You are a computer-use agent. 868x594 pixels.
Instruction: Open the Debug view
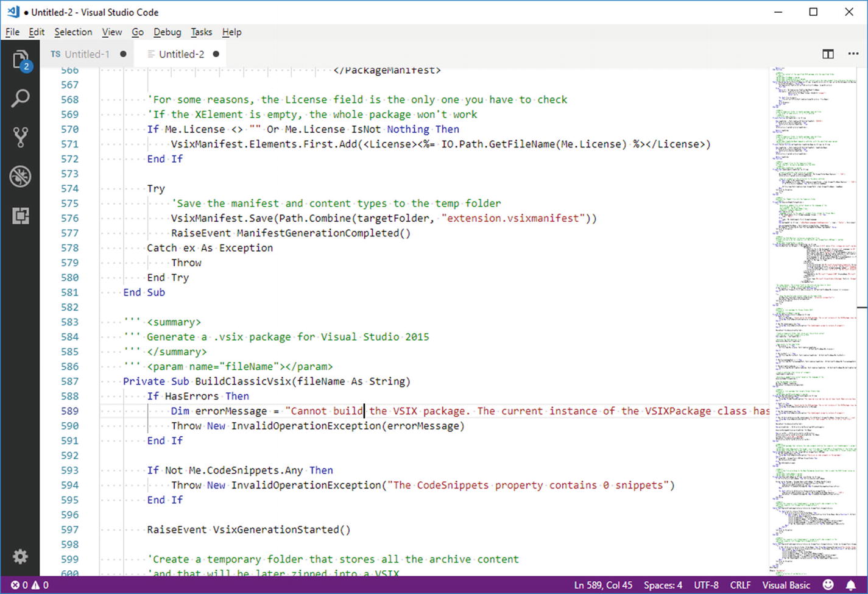[21, 176]
